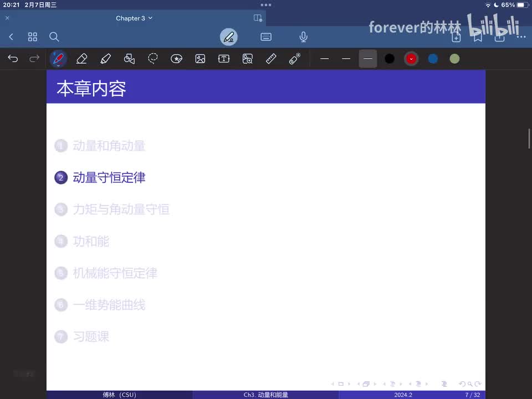532x399 pixels.
Task: Redo the last action
Action: 34,59
